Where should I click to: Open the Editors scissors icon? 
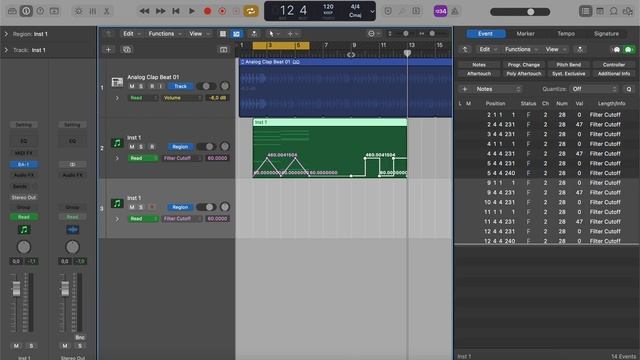[x=107, y=11]
